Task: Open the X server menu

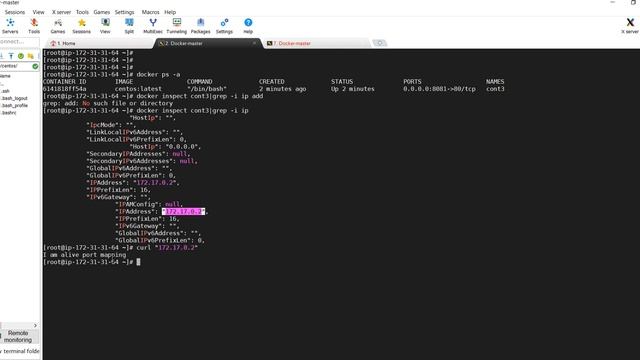Action: pyautogui.click(x=61, y=12)
